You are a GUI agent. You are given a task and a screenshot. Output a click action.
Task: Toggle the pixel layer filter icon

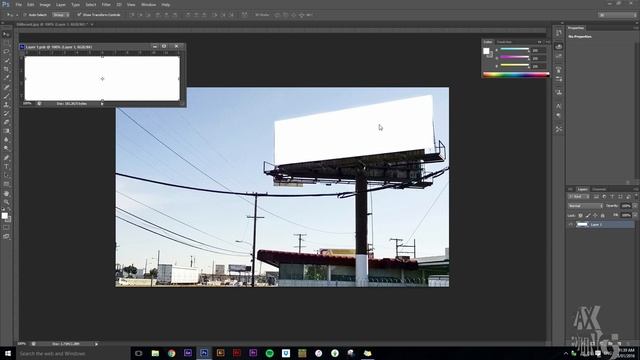(x=596, y=197)
